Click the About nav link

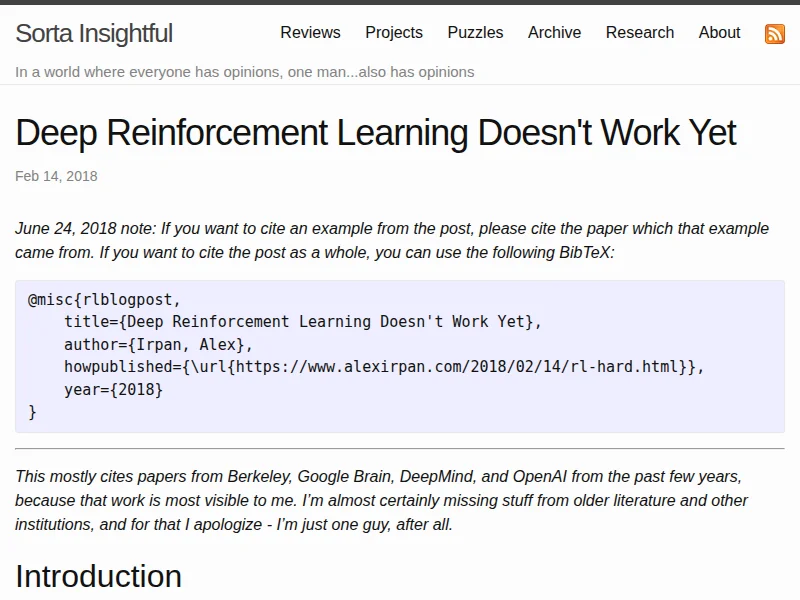click(719, 33)
